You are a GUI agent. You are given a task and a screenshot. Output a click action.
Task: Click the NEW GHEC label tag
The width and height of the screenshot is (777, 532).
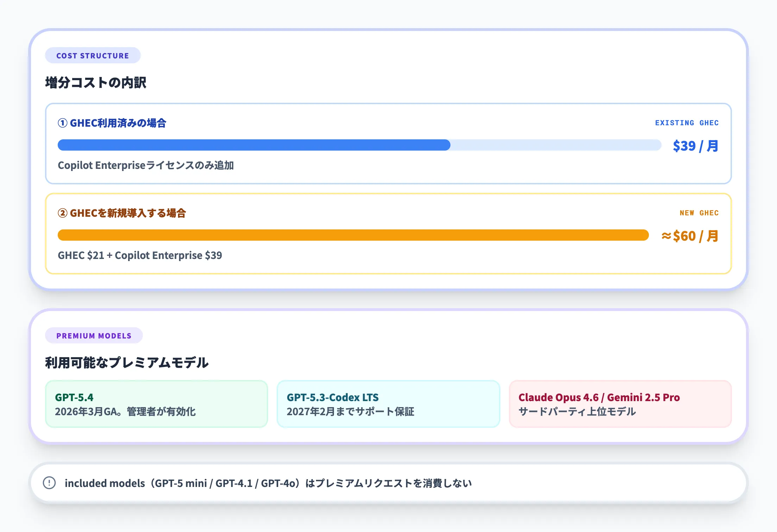click(x=699, y=213)
